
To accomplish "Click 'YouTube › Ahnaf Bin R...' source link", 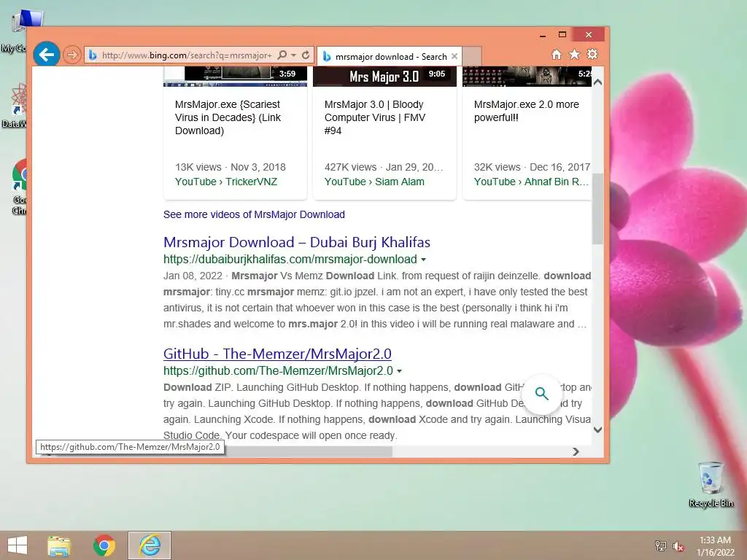I will [x=531, y=182].
